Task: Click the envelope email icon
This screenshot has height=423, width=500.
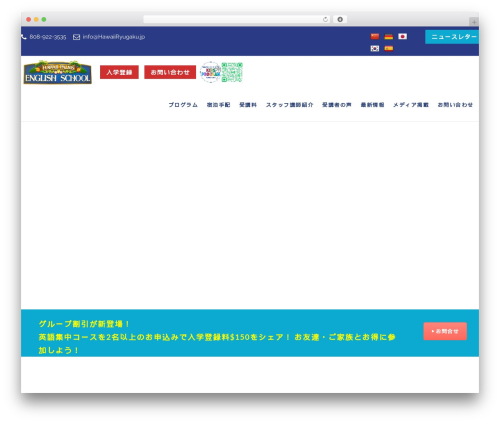Action: 76,37
